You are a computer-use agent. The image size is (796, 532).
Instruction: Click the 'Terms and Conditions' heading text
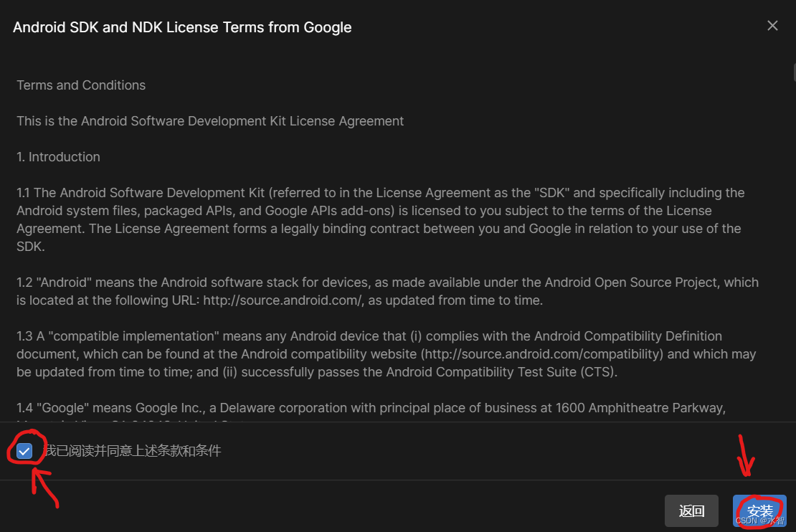pos(81,85)
